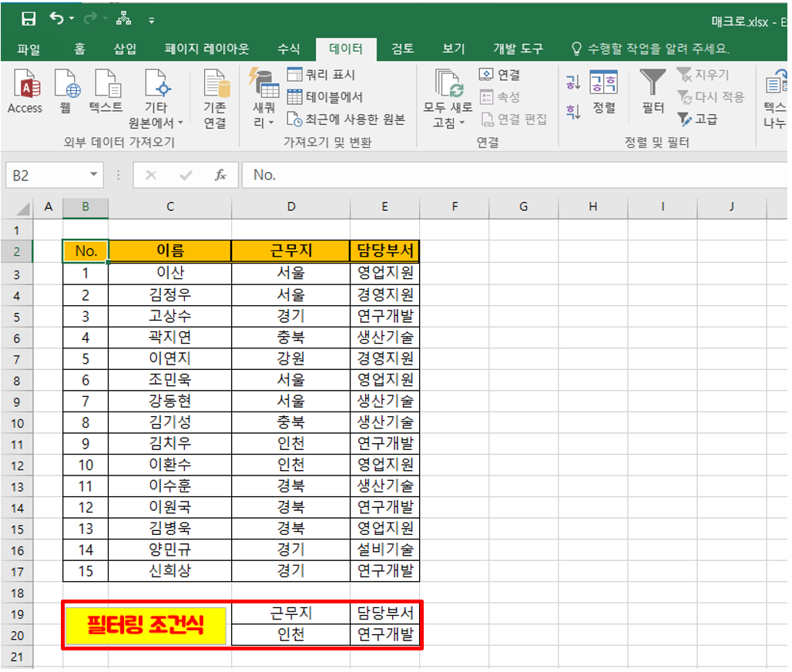Open the 검토 ribbon tab

[401, 48]
